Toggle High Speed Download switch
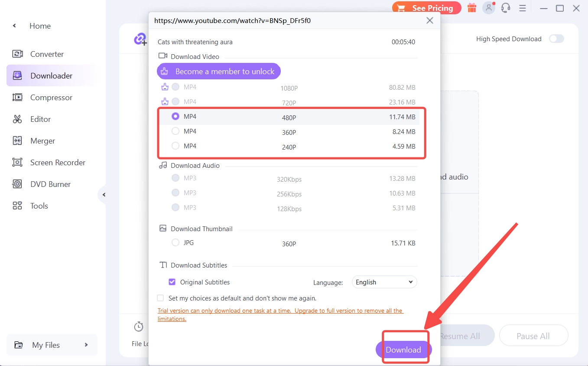Screen dimensions: 588x366 coord(556,39)
